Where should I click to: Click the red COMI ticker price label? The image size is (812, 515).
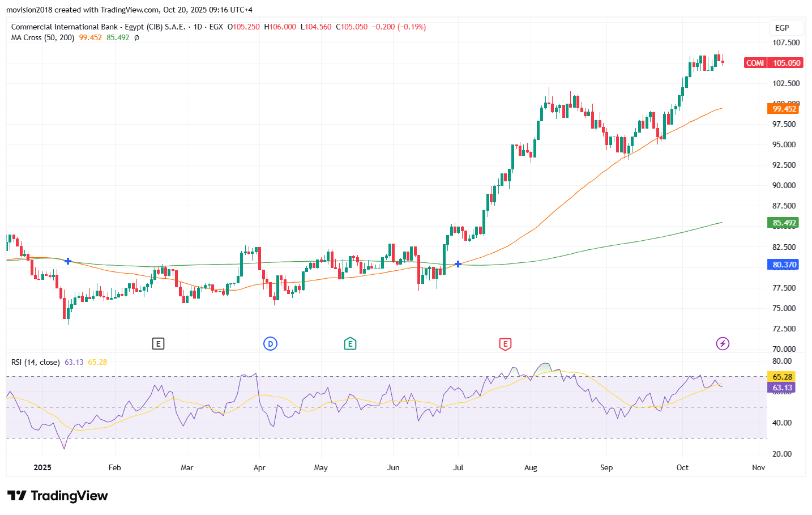pyautogui.click(x=755, y=63)
